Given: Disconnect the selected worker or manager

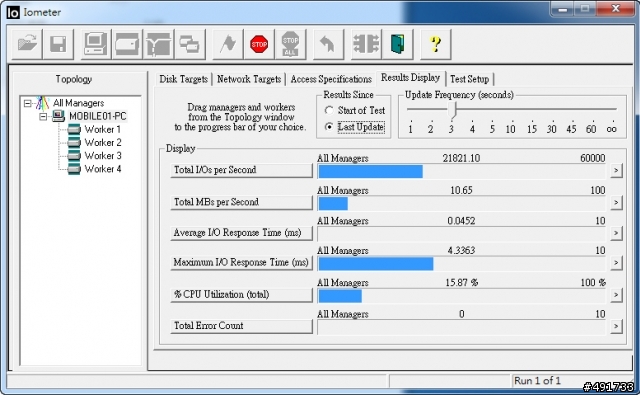Looking at the screenshot, I should click(x=366, y=44).
